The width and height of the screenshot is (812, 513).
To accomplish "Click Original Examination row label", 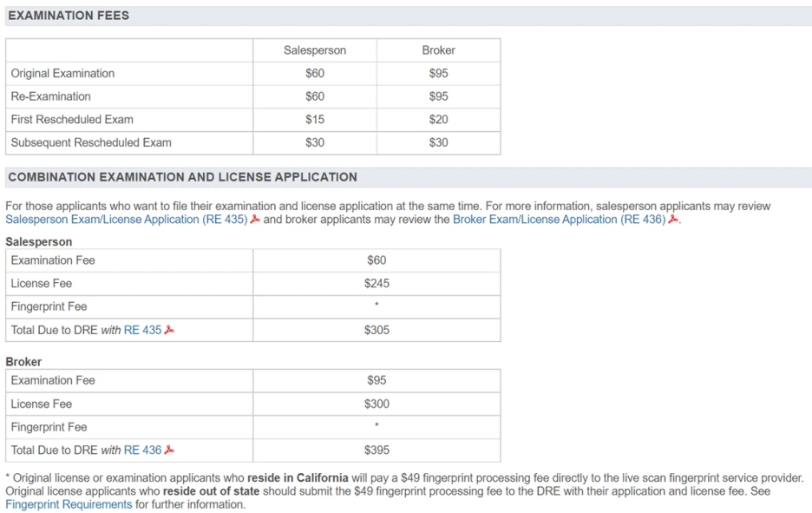I will point(62,74).
